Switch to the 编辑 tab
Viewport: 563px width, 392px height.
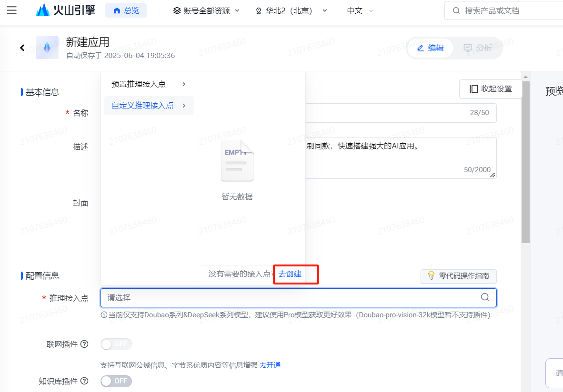(430, 48)
